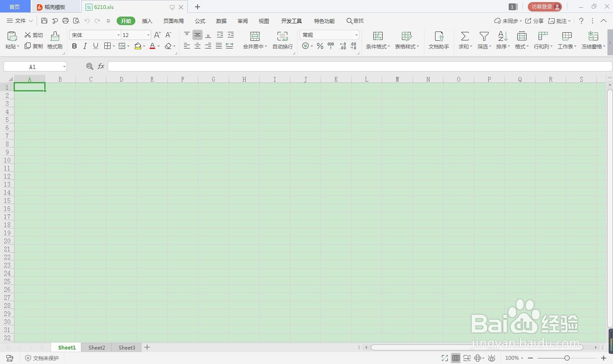
Task: Click the Document Assistant (文档助手) icon
Action: pyautogui.click(x=439, y=36)
